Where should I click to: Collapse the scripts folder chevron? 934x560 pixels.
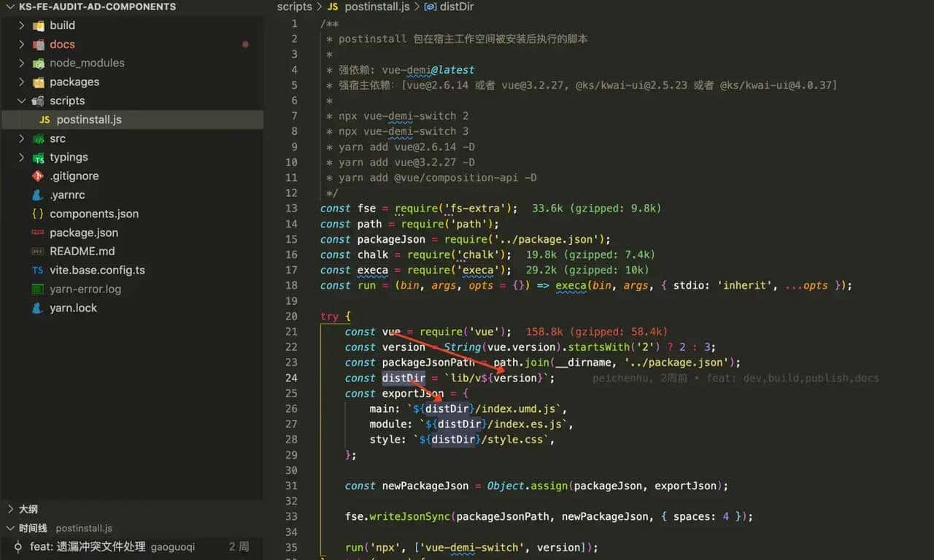pyautogui.click(x=21, y=101)
